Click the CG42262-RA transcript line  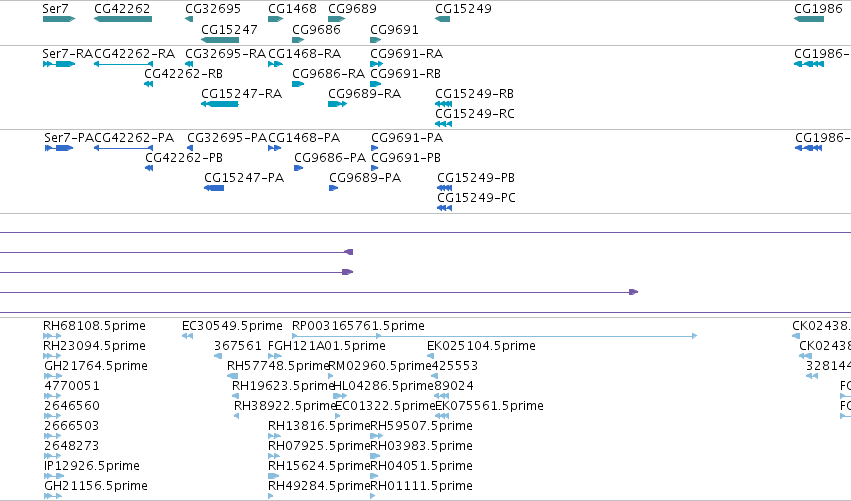click(123, 64)
